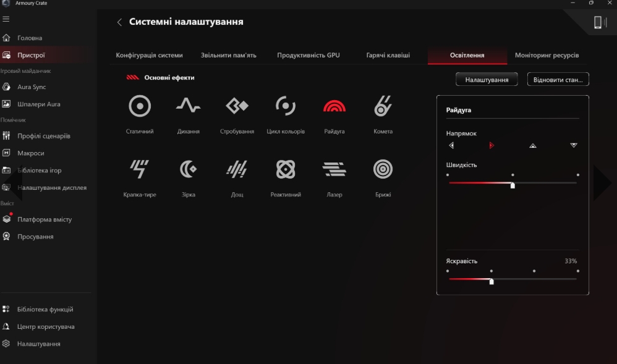Select the Реактивний reactive effect icon
This screenshot has width=617, height=364.
tap(285, 169)
